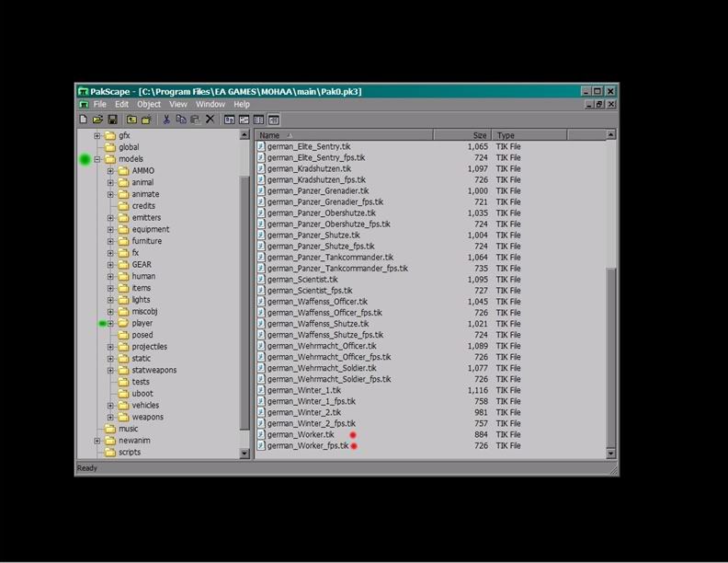
Task: Switch to Small Icons view
Action: click(x=244, y=120)
